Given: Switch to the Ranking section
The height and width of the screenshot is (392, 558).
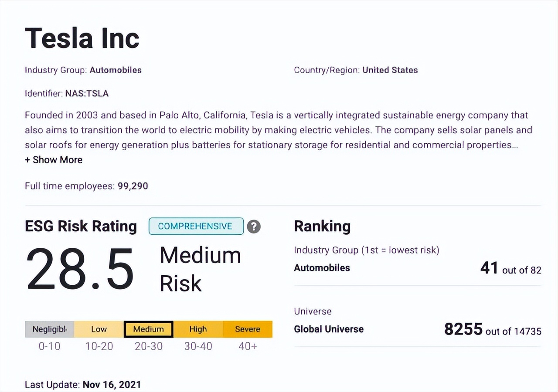Looking at the screenshot, I should click(322, 226).
